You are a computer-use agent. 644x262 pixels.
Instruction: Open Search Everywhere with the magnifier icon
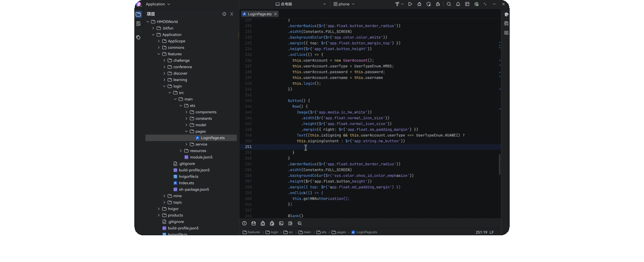449,4
